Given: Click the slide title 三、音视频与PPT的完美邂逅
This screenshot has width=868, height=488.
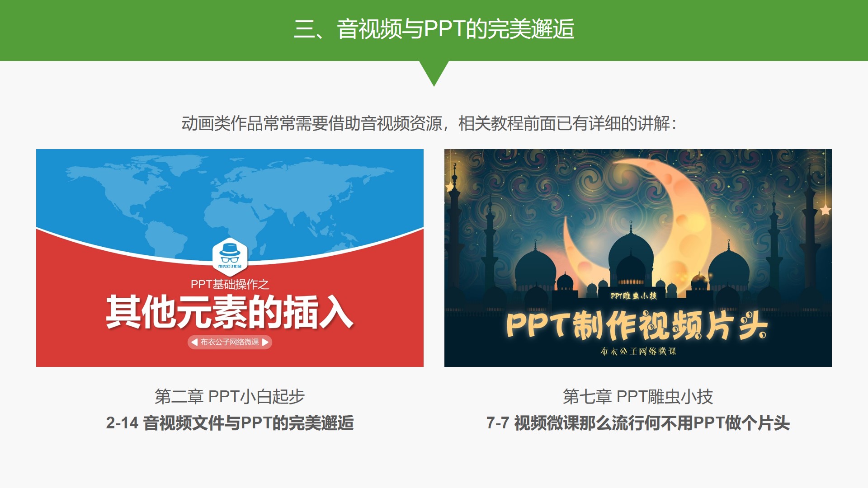Looking at the screenshot, I should click(x=434, y=29).
